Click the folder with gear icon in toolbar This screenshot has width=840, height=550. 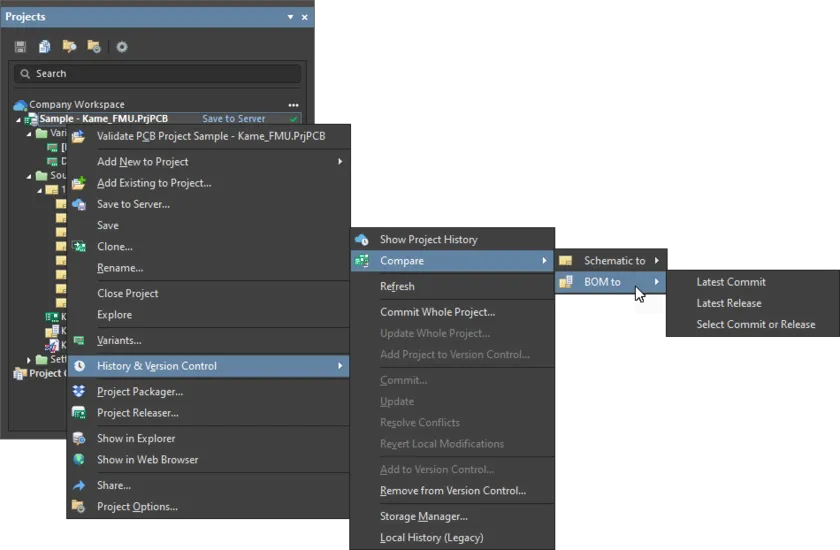click(94, 47)
